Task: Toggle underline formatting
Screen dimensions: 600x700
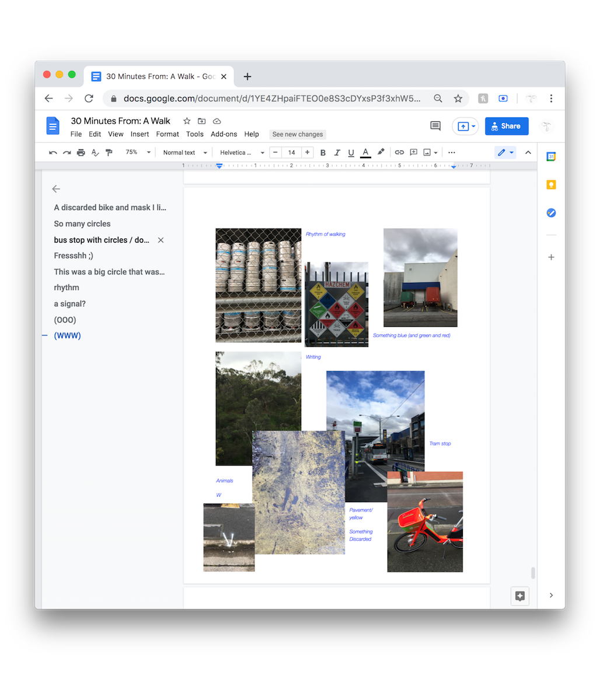Action: 351,153
